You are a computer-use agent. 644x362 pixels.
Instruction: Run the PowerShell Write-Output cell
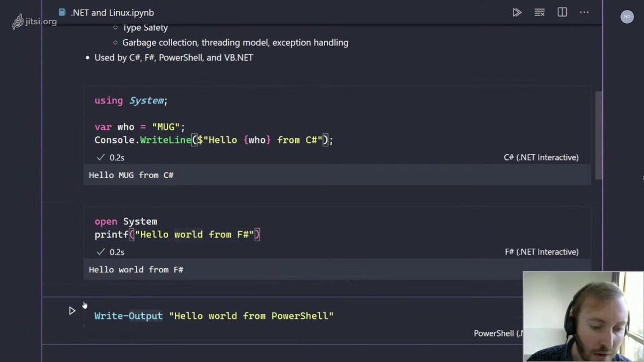coord(72,311)
